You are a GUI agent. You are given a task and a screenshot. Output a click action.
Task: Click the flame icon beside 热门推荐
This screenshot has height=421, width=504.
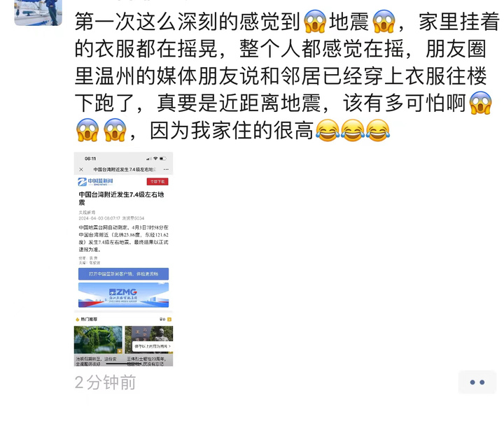(x=77, y=319)
